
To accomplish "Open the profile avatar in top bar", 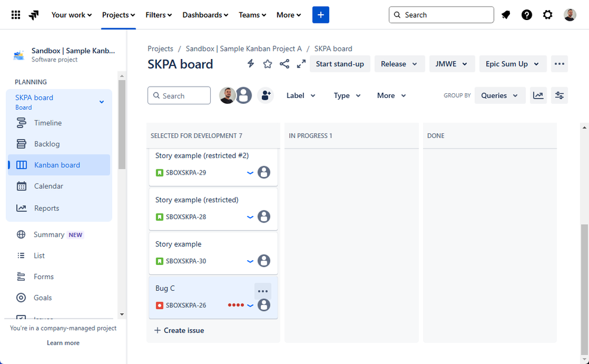I will pos(570,15).
